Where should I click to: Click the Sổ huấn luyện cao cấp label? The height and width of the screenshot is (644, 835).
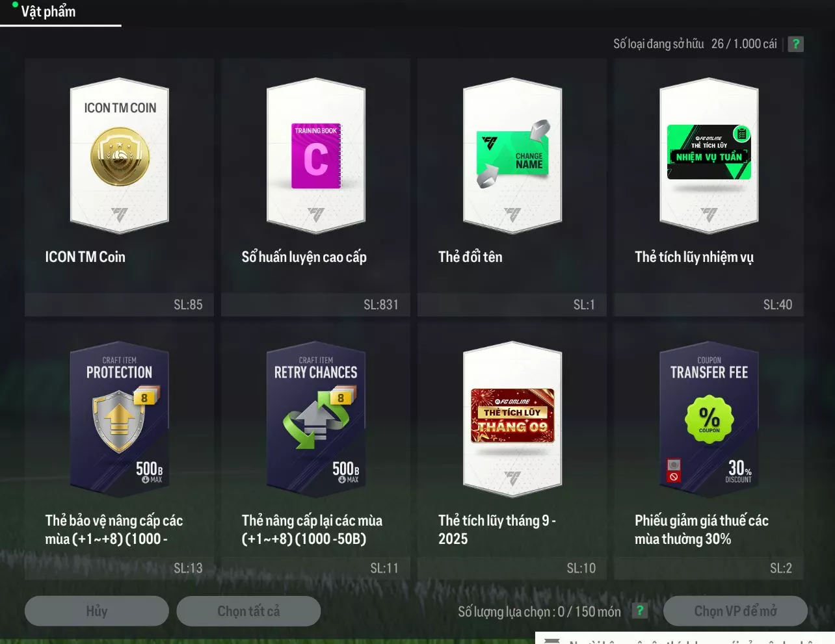304,257
